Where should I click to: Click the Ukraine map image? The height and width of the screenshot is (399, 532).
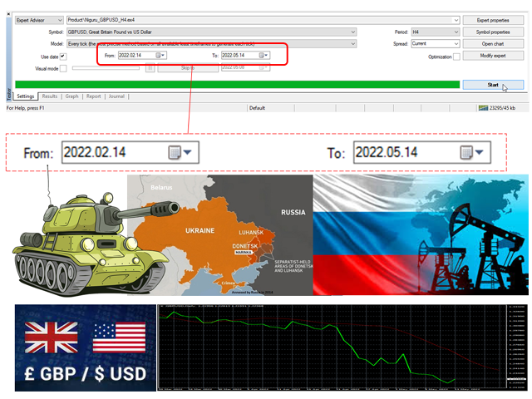point(219,234)
